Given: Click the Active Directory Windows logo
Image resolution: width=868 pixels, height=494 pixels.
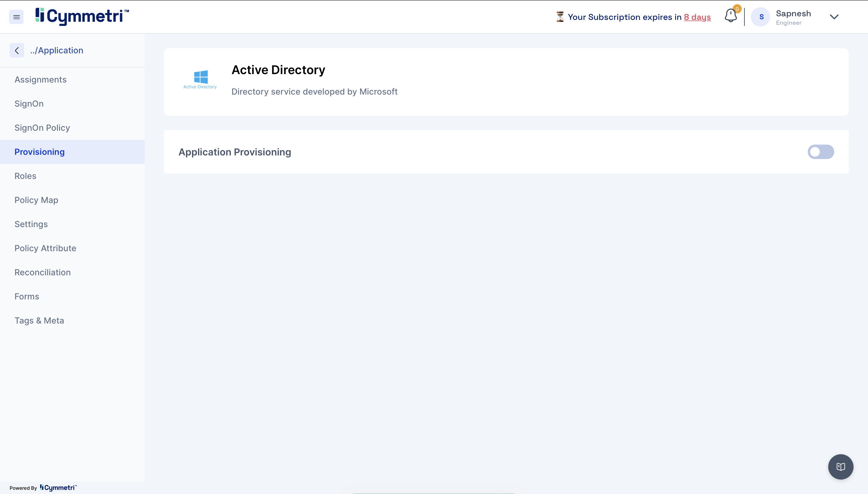Looking at the screenshot, I should click(x=201, y=77).
